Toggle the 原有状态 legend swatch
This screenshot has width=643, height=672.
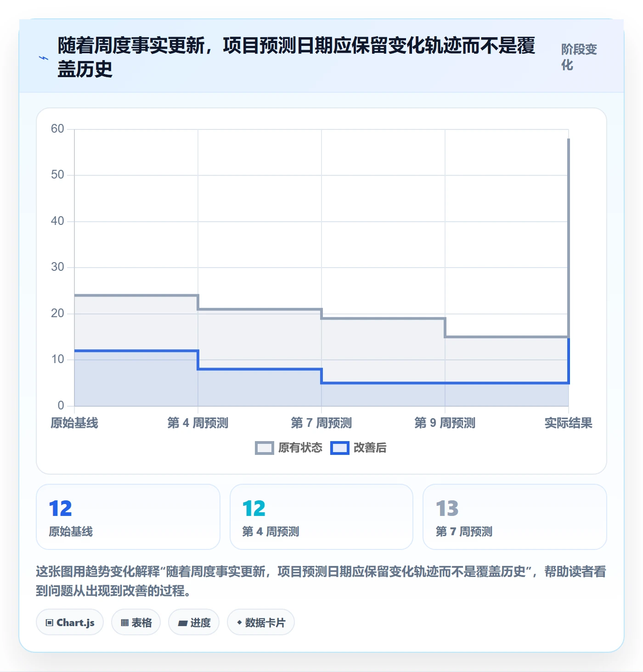(265, 448)
